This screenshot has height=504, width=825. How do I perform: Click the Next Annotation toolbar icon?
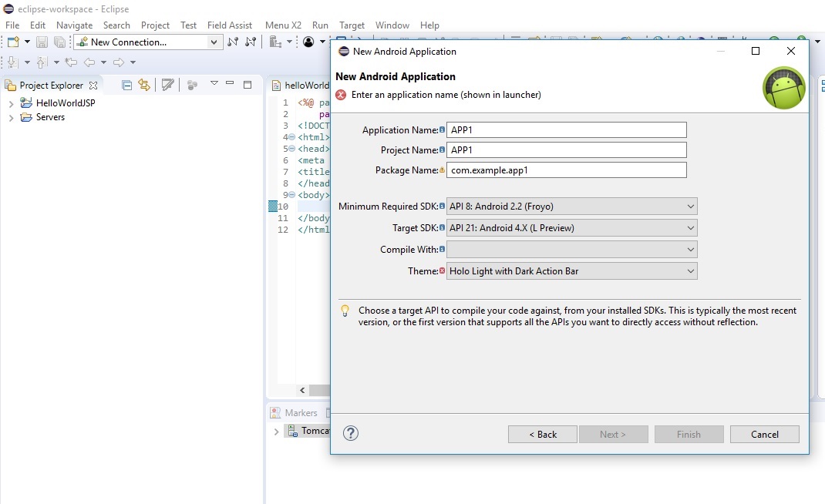click(x=13, y=62)
